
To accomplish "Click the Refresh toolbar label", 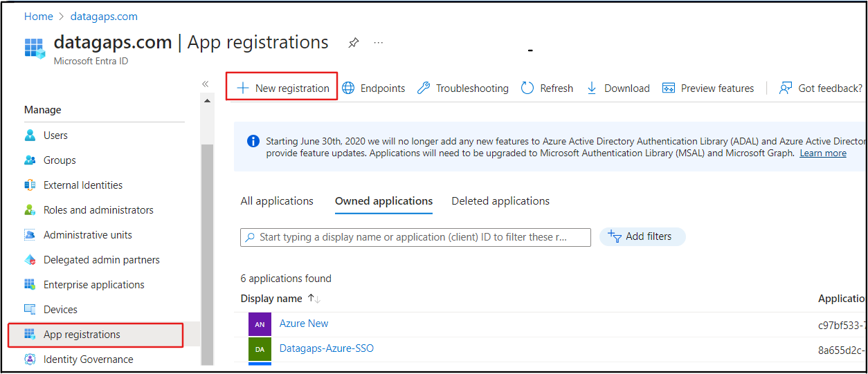I will 557,88.
